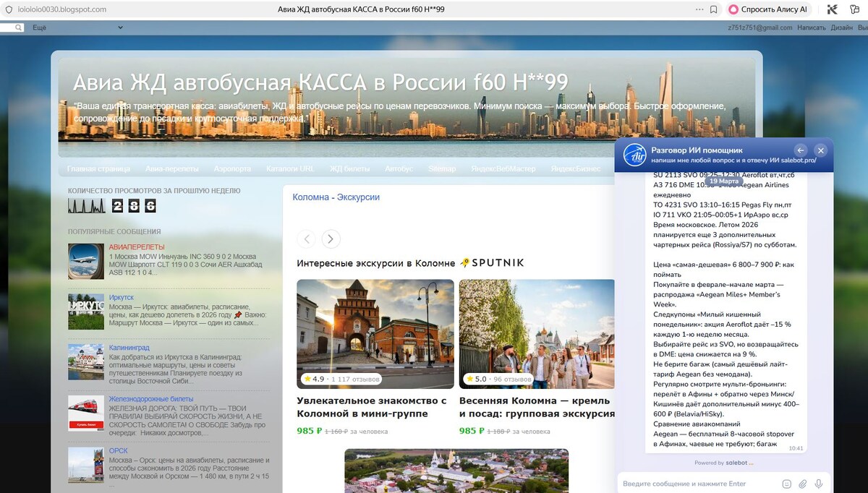Click the browser address bar URL

[x=62, y=9]
